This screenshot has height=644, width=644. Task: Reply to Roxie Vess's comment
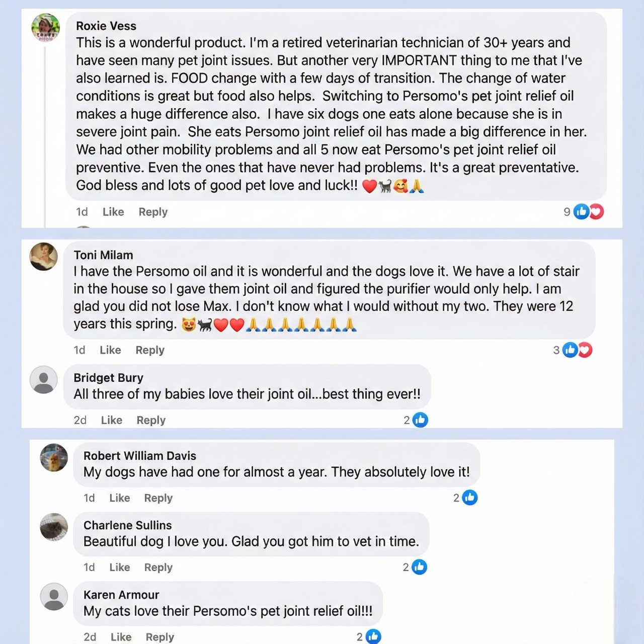(x=153, y=212)
